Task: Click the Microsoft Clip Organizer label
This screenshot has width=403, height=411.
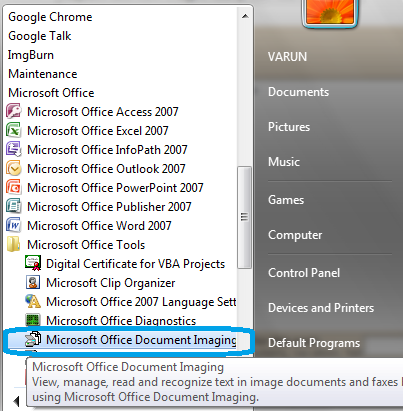Action: pyautogui.click(x=110, y=283)
